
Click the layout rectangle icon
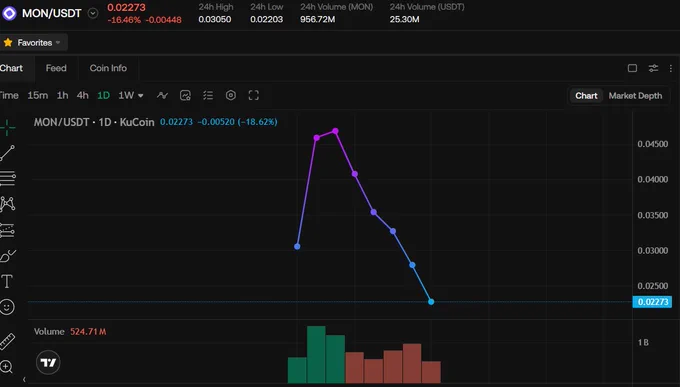(x=632, y=68)
